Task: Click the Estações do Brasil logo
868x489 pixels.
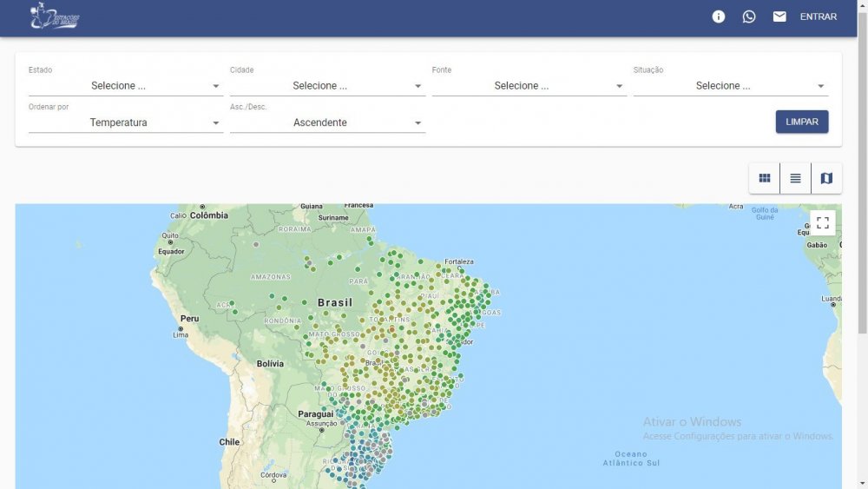Action: pos(55,16)
